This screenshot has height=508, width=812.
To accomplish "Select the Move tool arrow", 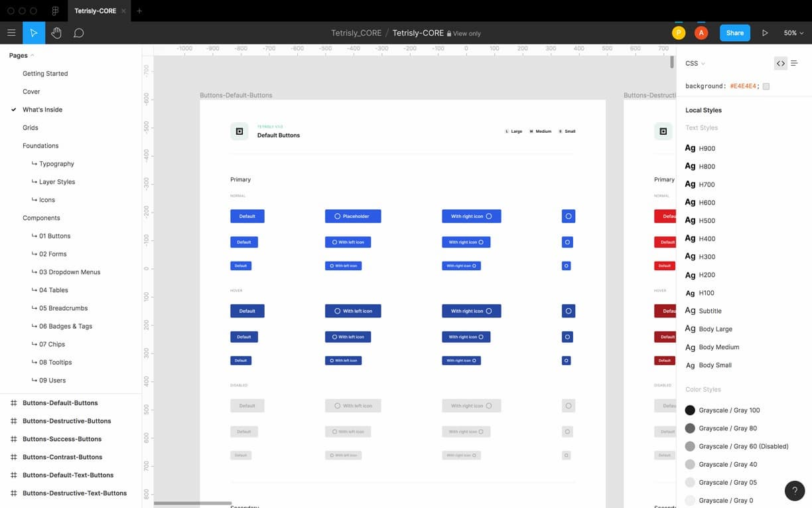I will click(34, 33).
